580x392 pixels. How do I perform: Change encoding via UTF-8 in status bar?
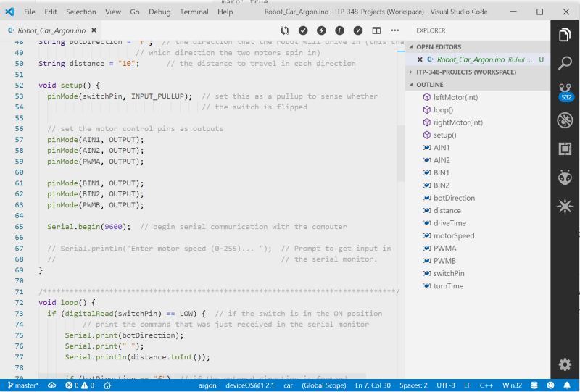point(446,385)
